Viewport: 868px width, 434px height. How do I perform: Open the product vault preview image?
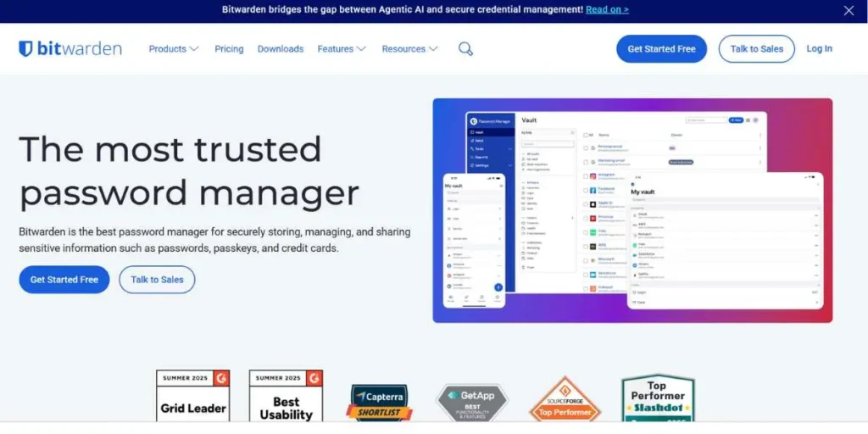[x=632, y=210]
